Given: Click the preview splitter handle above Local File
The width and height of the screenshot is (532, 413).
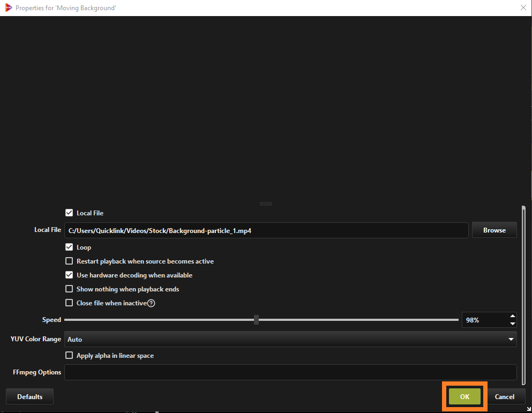Looking at the screenshot, I should coord(266,204).
